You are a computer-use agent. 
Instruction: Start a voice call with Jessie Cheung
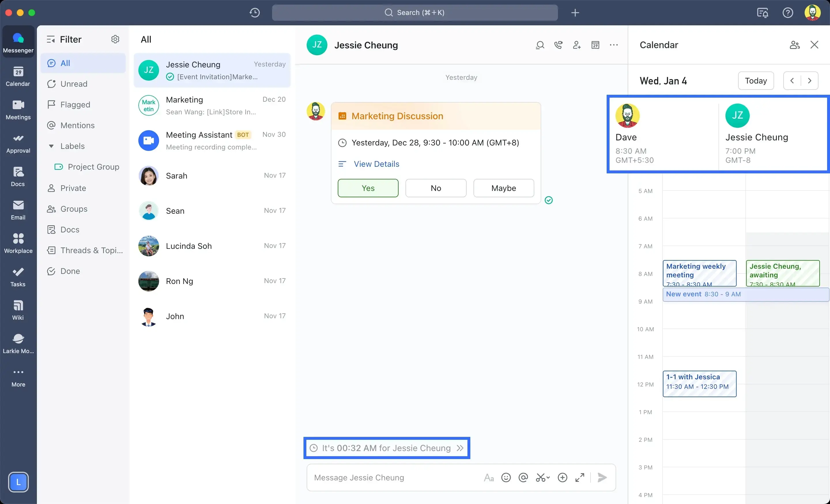point(558,45)
